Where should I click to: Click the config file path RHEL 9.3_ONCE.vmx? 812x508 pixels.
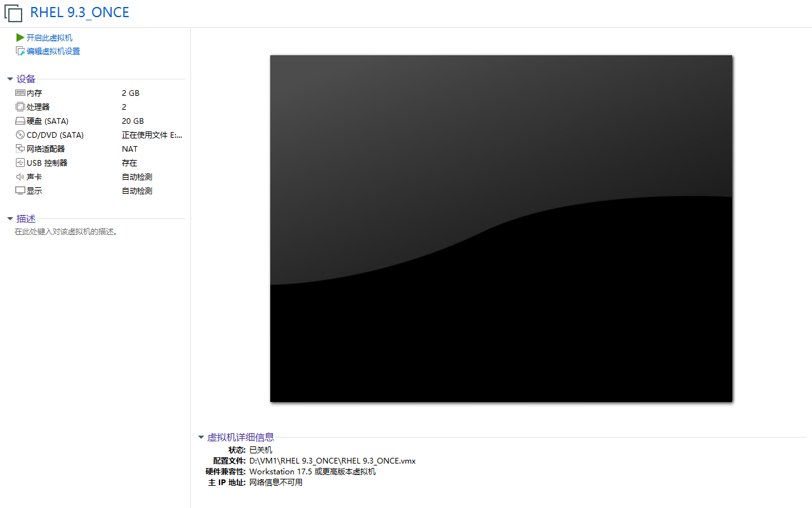pyautogui.click(x=332, y=460)
